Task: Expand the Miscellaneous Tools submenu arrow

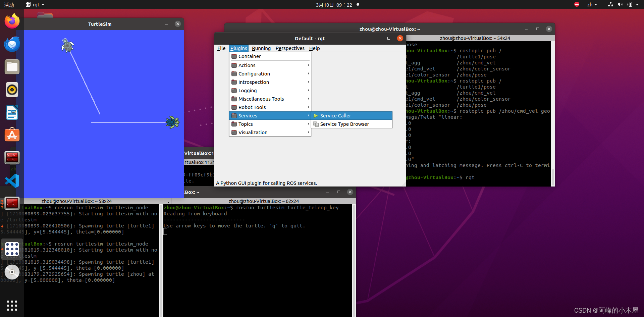Action: coord(308,99)
